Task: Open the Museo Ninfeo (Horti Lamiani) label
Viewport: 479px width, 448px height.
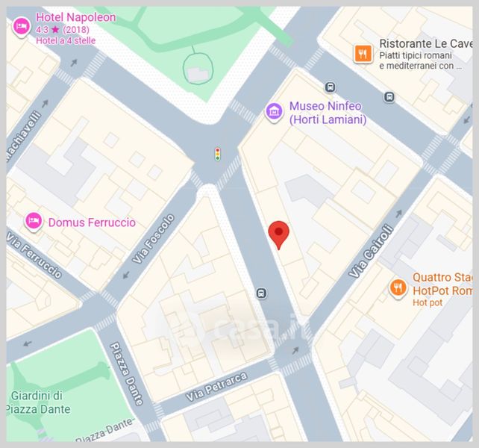Action: (328, 113)
